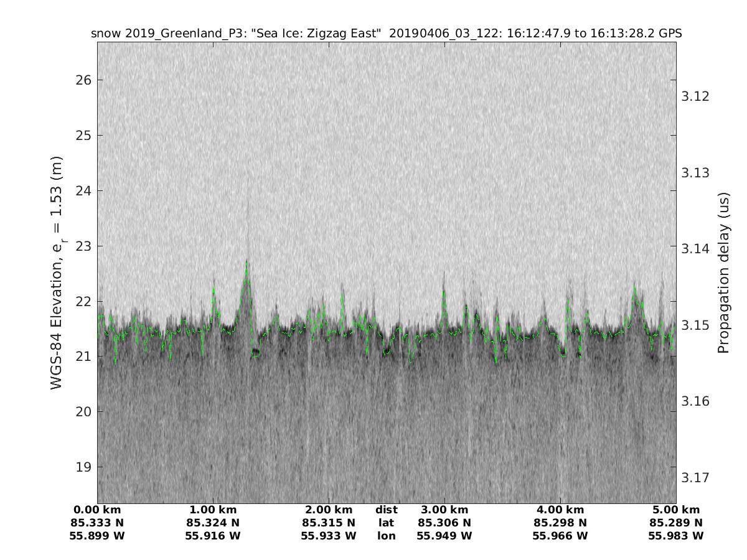The height and width of the screenshot is (560, 747).
Task: Click the "0.00 km" distance label
Action: 98,510
